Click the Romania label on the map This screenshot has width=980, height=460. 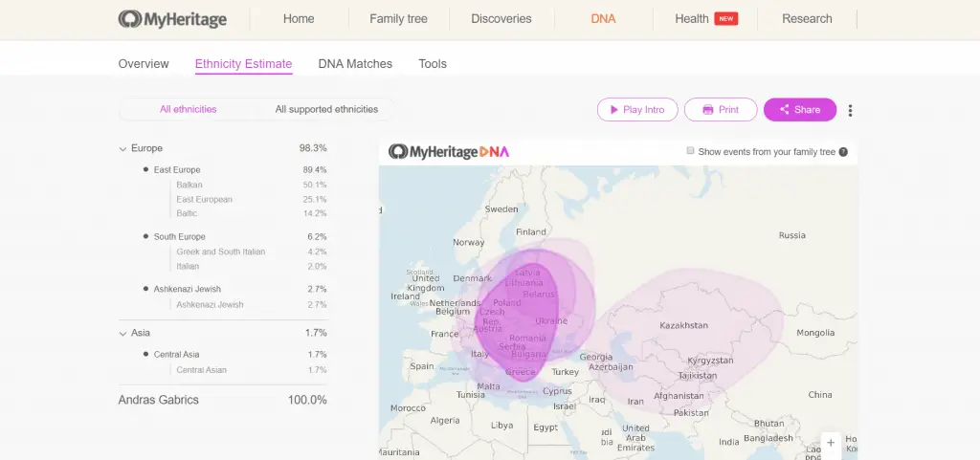527,339
